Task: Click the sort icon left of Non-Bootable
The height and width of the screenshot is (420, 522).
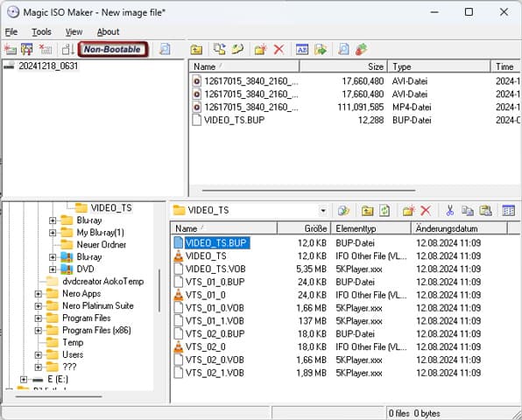Action: (x=68, y=50)
